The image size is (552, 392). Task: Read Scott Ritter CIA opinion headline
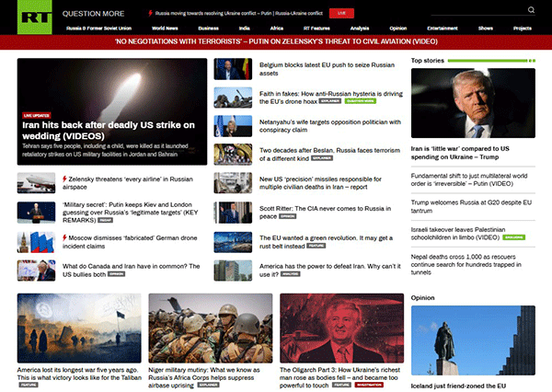coord(326,213)
